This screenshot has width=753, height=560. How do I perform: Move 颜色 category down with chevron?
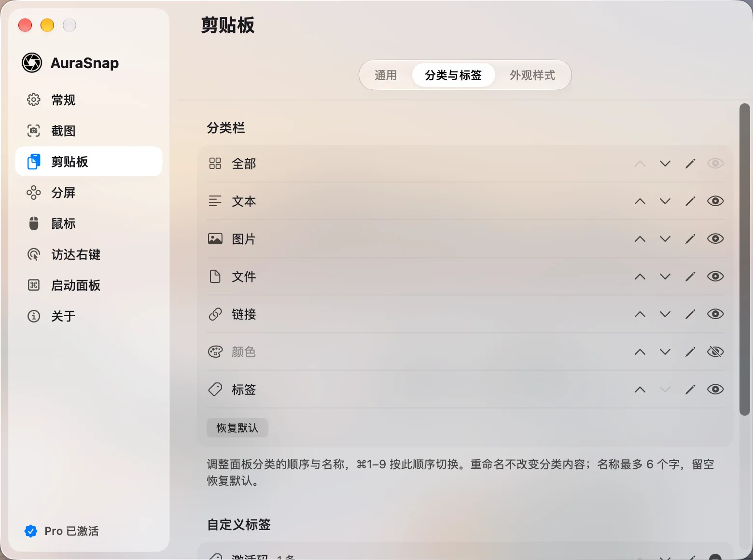pyautogui.click(x=665, y=352)
